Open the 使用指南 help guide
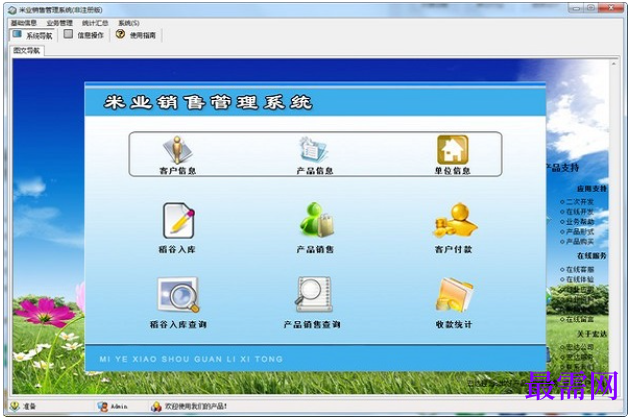Screen dimensions: 637x417 pos(136,35)
